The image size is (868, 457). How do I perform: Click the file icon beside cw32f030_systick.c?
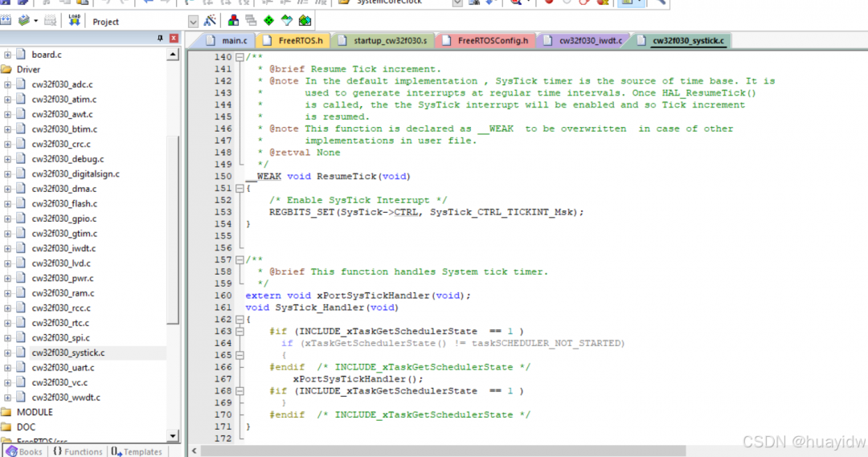[x=21, y=353]
